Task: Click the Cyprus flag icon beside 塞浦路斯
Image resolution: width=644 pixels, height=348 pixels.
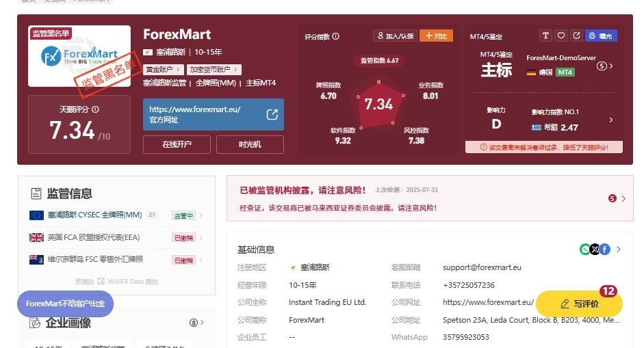Action: pos(148,52)
